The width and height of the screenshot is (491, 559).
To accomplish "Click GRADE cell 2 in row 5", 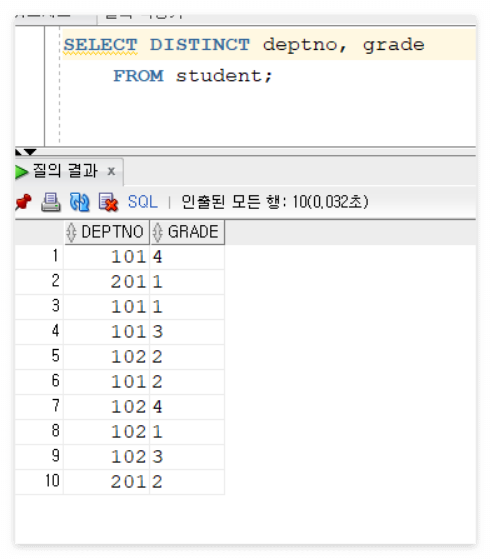I will [187, 357].
